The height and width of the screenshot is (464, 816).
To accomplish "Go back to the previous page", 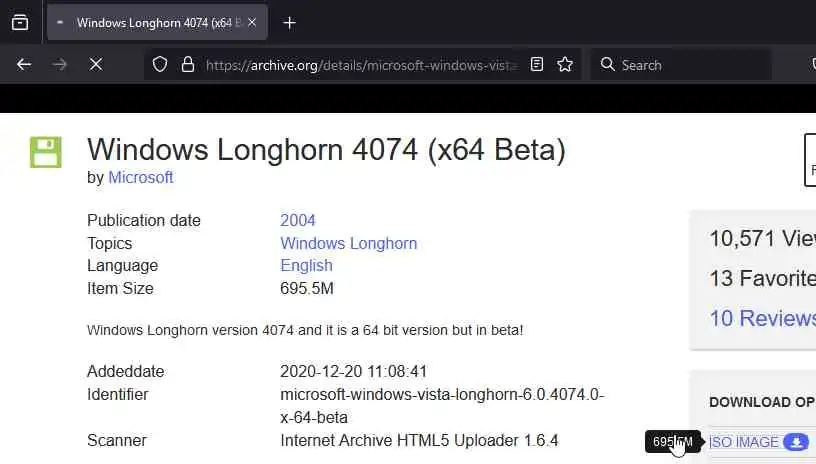I will [24, 65].
